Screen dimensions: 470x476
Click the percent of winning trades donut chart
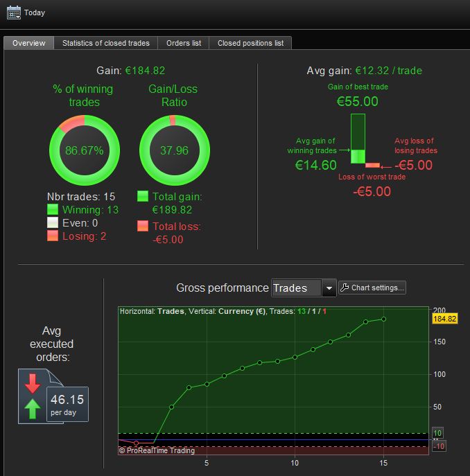point(85,150)
